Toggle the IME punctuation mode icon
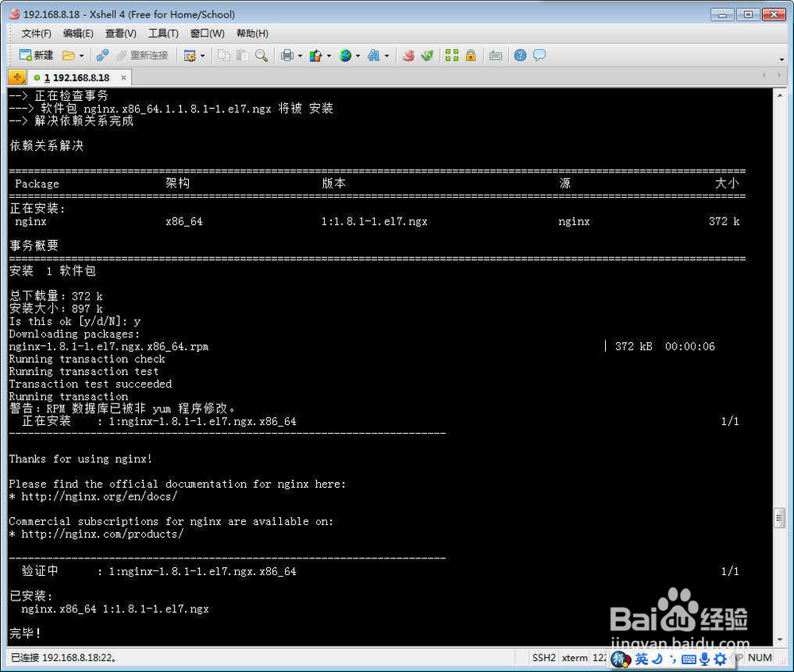 (672, 658)
